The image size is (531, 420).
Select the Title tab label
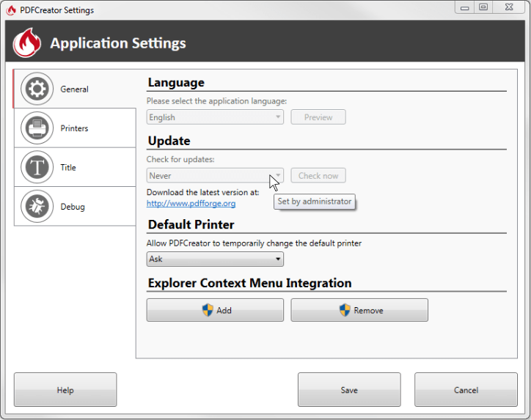68,168
